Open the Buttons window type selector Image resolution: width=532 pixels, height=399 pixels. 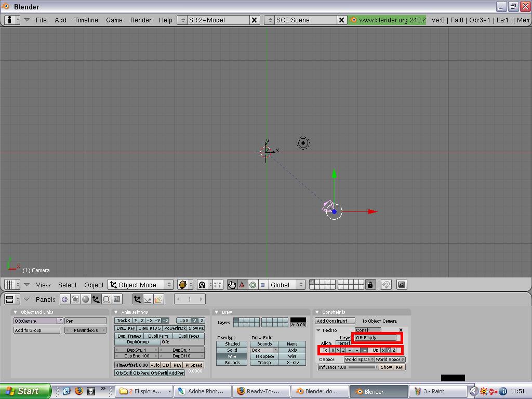pos(12,299)
